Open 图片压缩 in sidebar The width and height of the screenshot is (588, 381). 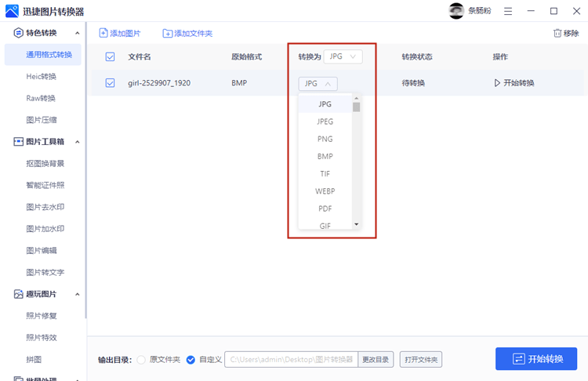coord(42,120)
